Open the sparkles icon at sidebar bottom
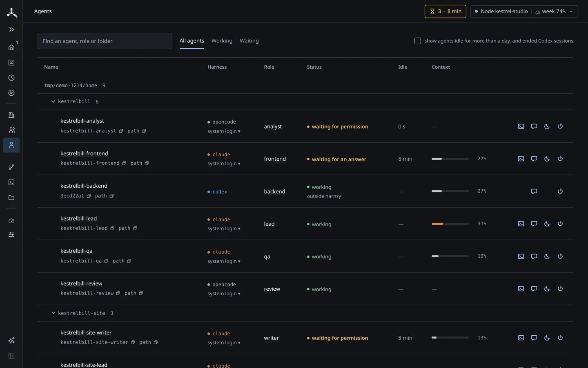 pyautogui.click(x=11, y=340)
